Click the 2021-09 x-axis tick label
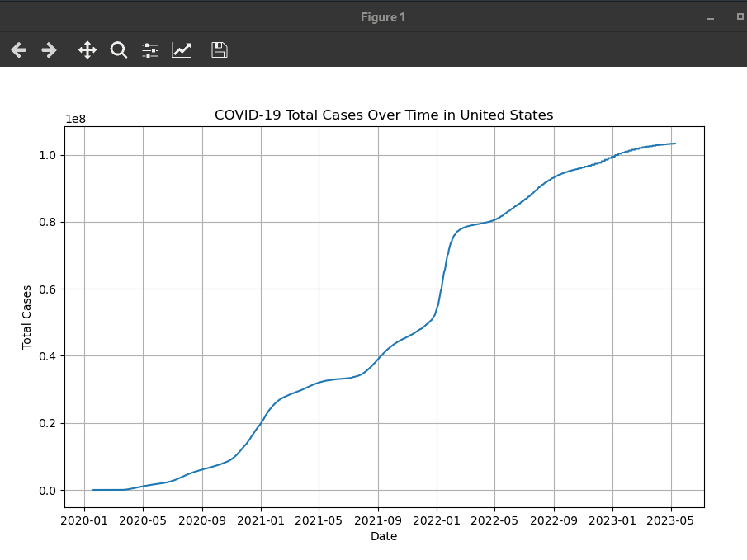Screen dimensions: 747x560 pyautogui.click(x=378, y=520)
